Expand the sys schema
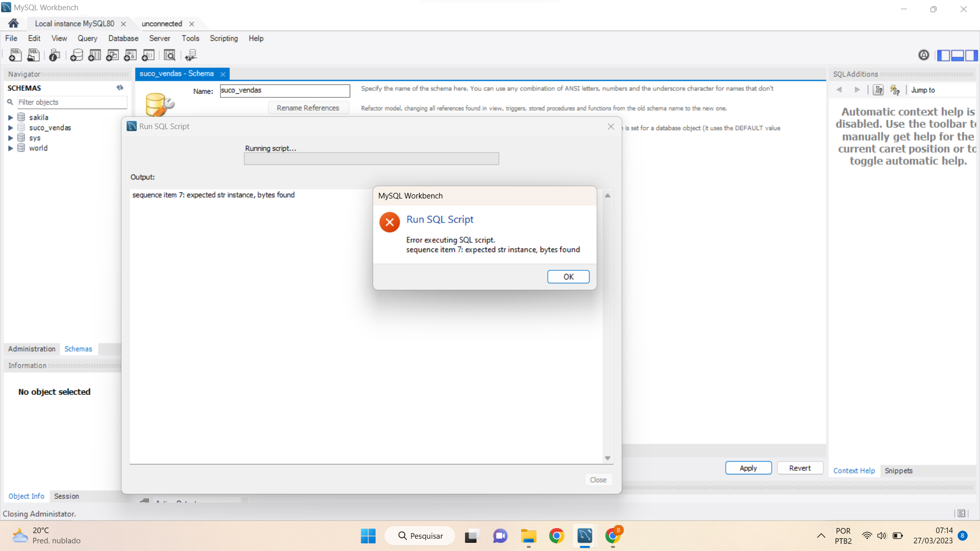Image resolution: width=980 pixels, height=551 pixels. click(10, 138)
